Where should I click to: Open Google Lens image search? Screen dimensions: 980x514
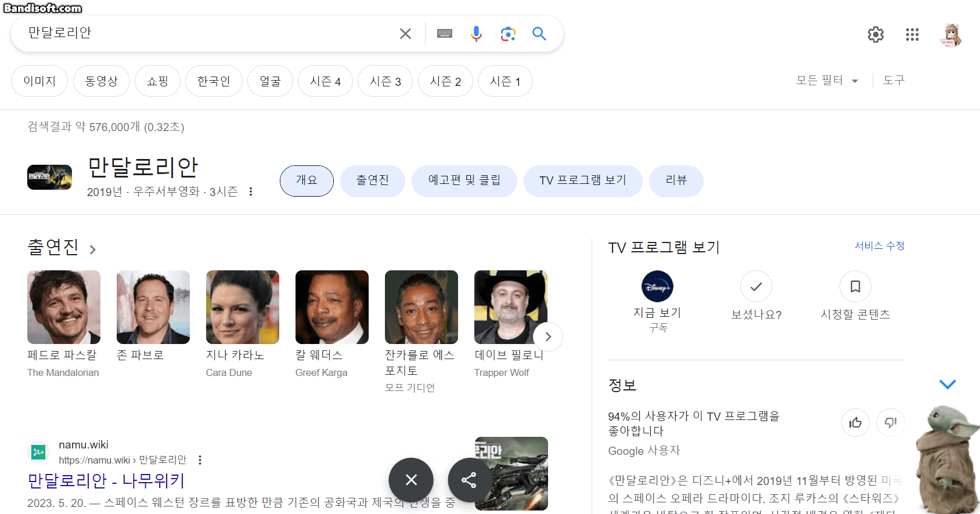pyautogui.click(x=508, y=34)
